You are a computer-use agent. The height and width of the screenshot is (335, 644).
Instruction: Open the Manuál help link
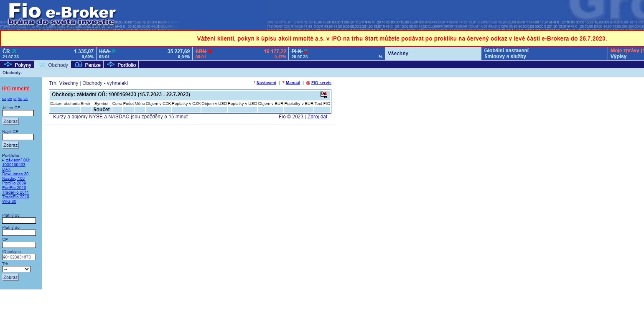293,83
